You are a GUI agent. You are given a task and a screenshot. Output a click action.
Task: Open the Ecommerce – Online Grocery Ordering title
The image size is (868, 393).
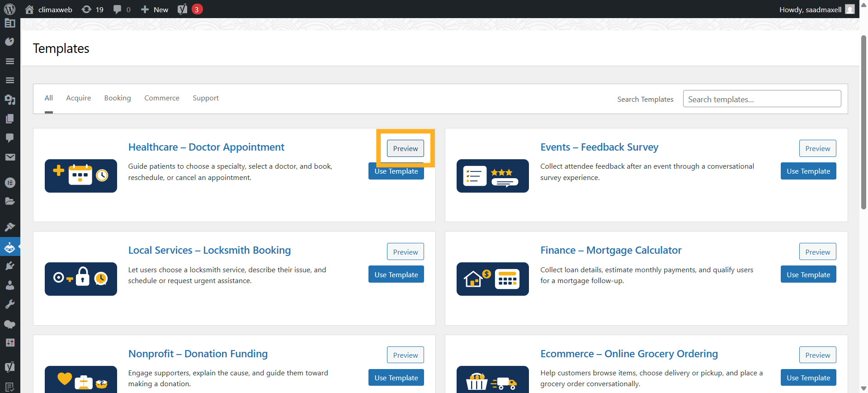point(629,354)
